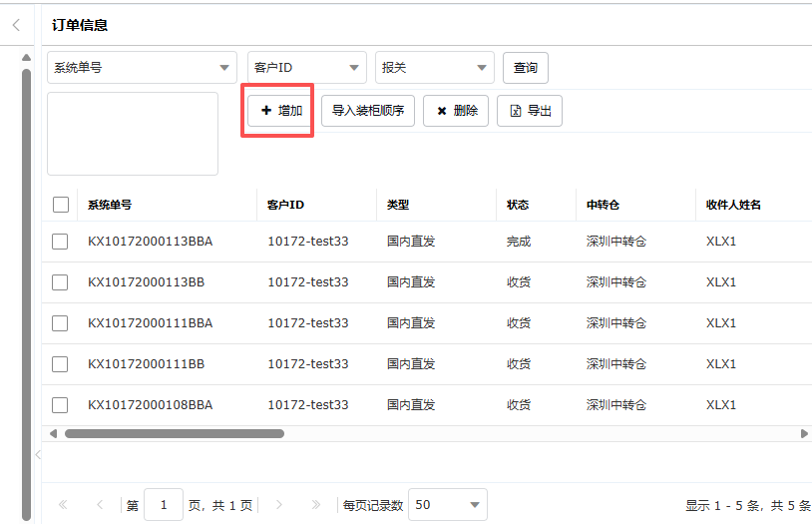Collapse the left panel with the chevron arrow
Viewport: 812px width, 524px height.
[16, 25]
